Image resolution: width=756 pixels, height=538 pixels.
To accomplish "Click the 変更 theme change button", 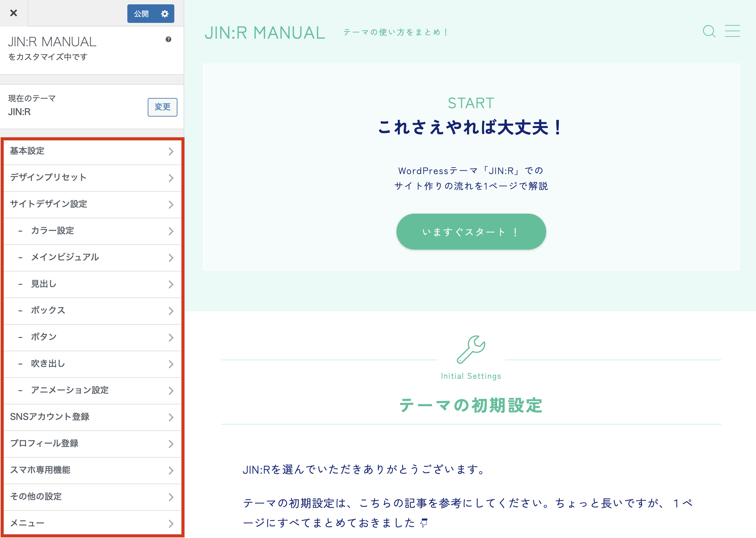I will pos(162,107).
